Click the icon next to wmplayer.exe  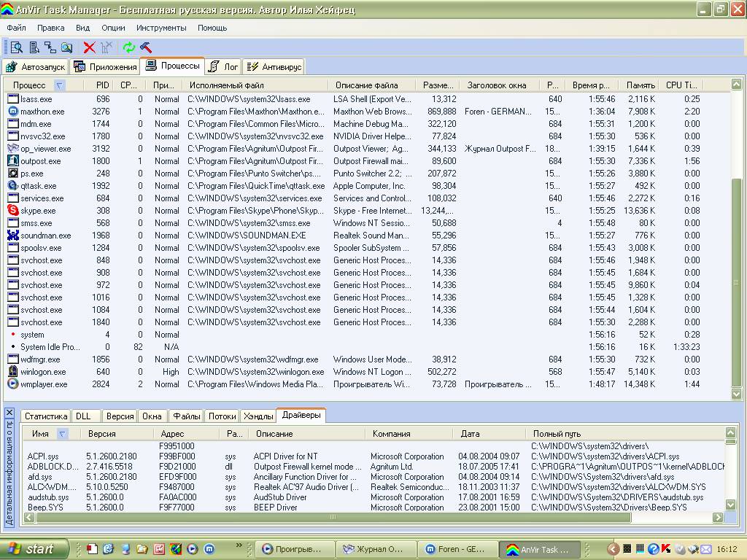point(13,384)
